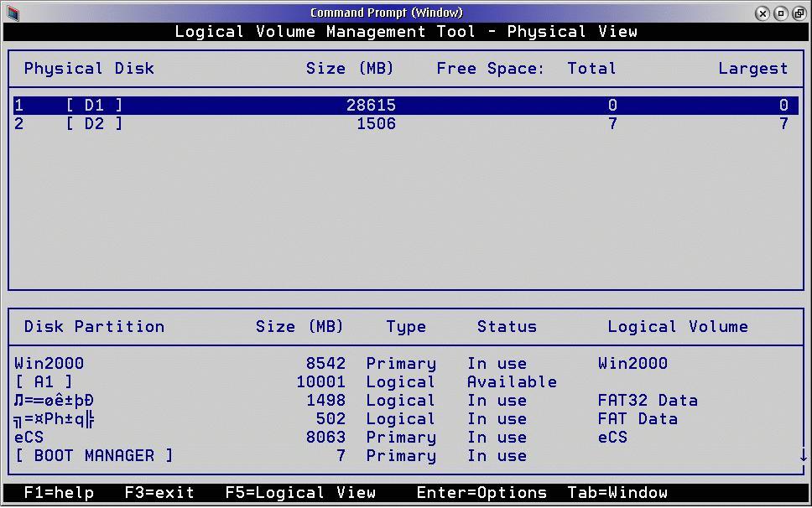Select physical disk D1 row
The image size is (812, 508).
[x=403, y=106]
